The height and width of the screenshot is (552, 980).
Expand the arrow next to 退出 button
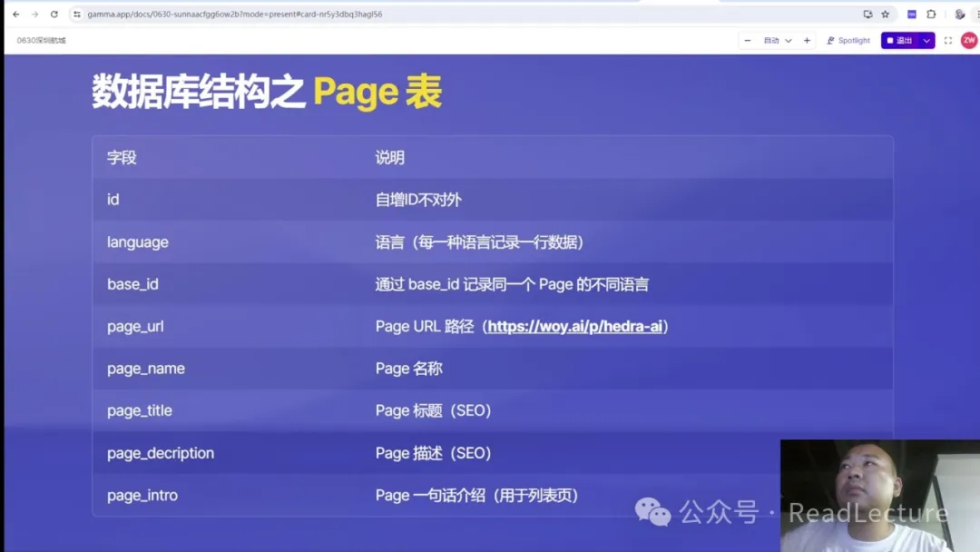(926, 41)
